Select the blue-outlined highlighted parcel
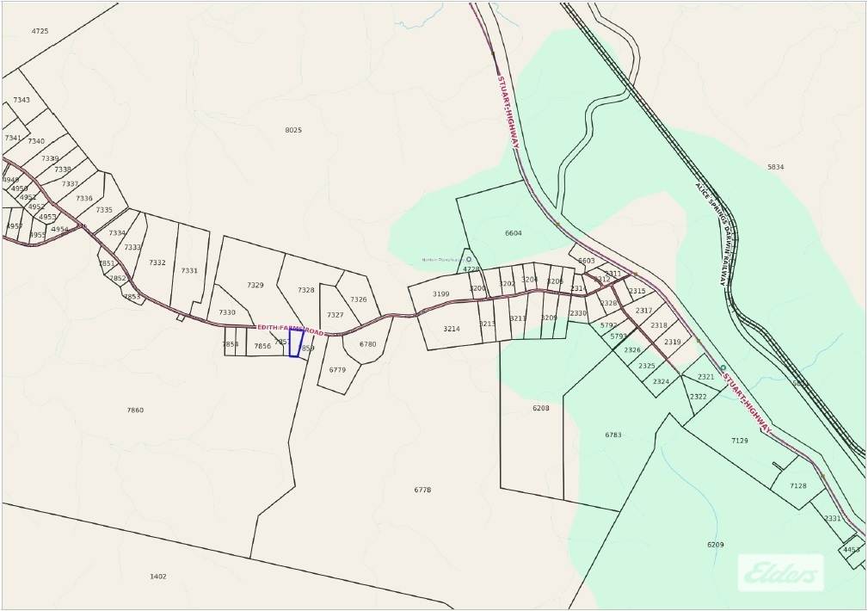 [297, 343]
